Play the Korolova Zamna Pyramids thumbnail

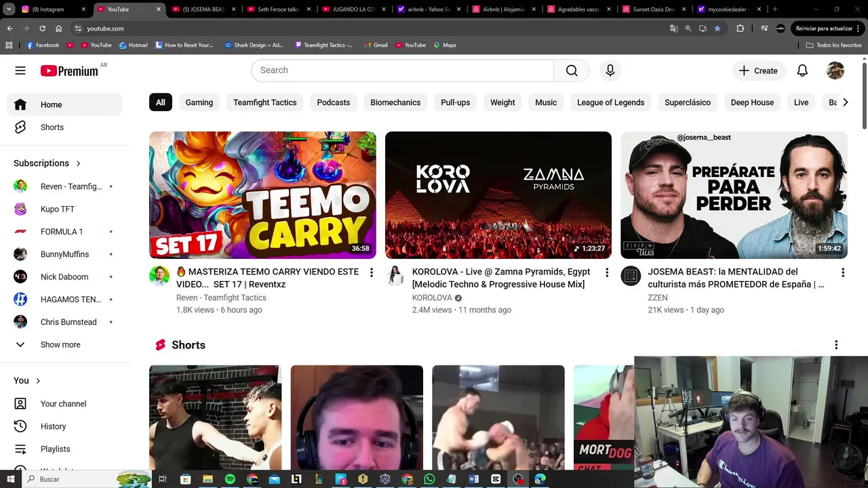(498, 195)
